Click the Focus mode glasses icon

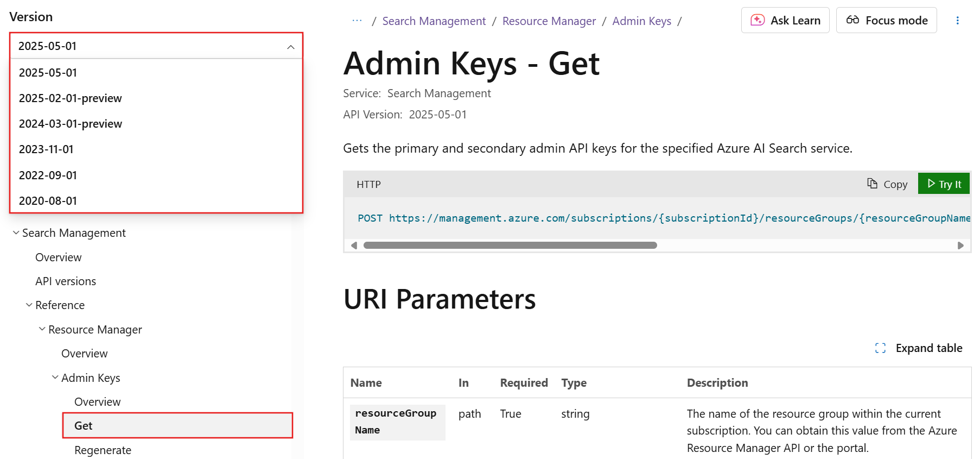coord(852,20)
